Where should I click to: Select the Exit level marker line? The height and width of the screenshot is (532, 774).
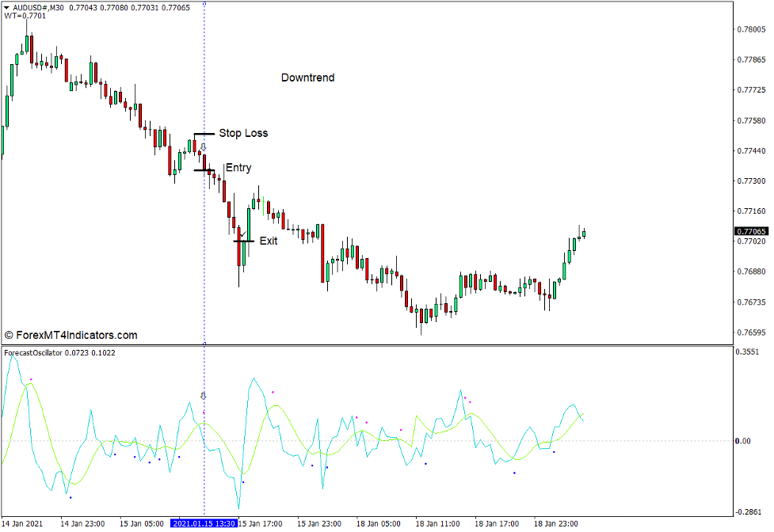pyautogui.click(x=244, y=241)
